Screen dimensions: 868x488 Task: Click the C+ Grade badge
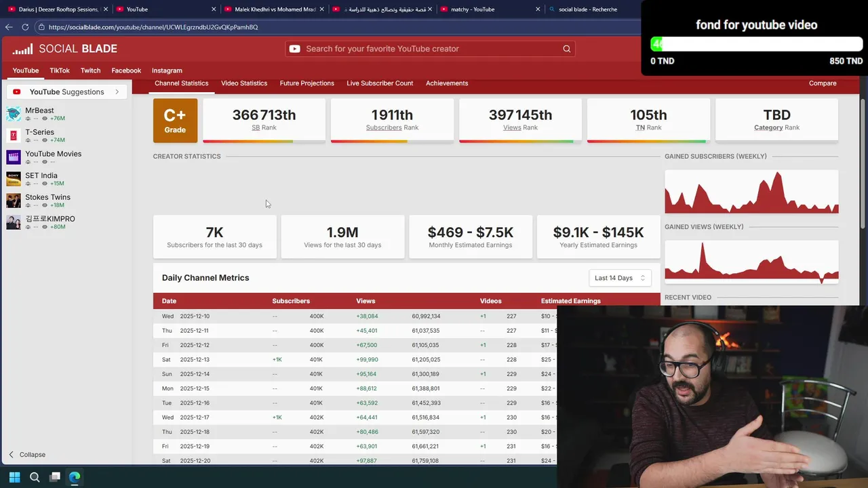(x=175, y=121)
